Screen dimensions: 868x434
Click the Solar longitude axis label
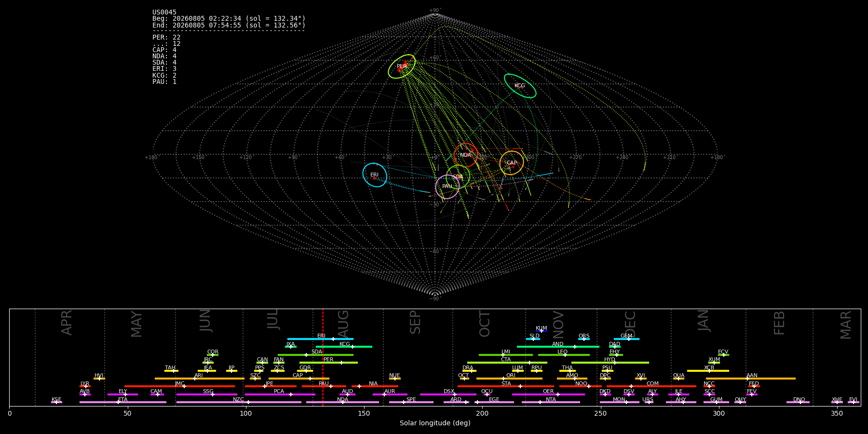pyautogui.click(x=435, y=423)
